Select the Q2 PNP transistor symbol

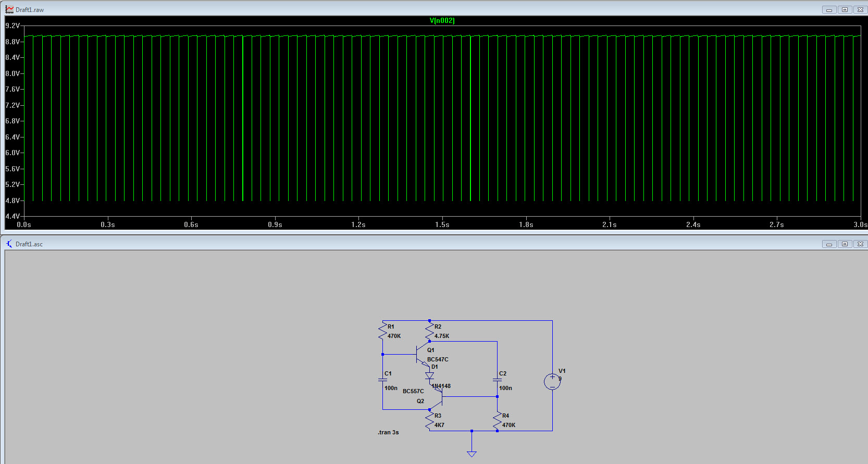pos(437,397)
